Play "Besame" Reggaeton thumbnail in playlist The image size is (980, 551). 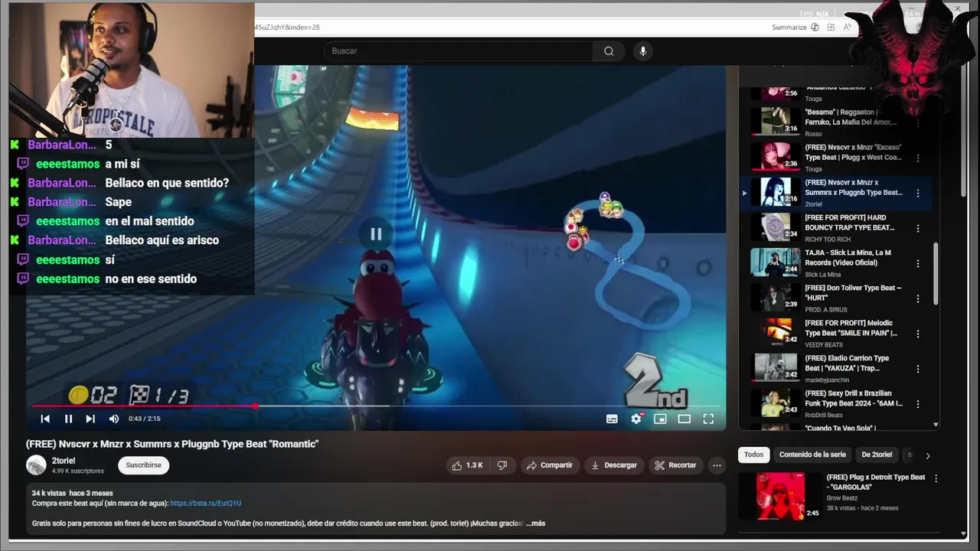[x=775, y=121]
